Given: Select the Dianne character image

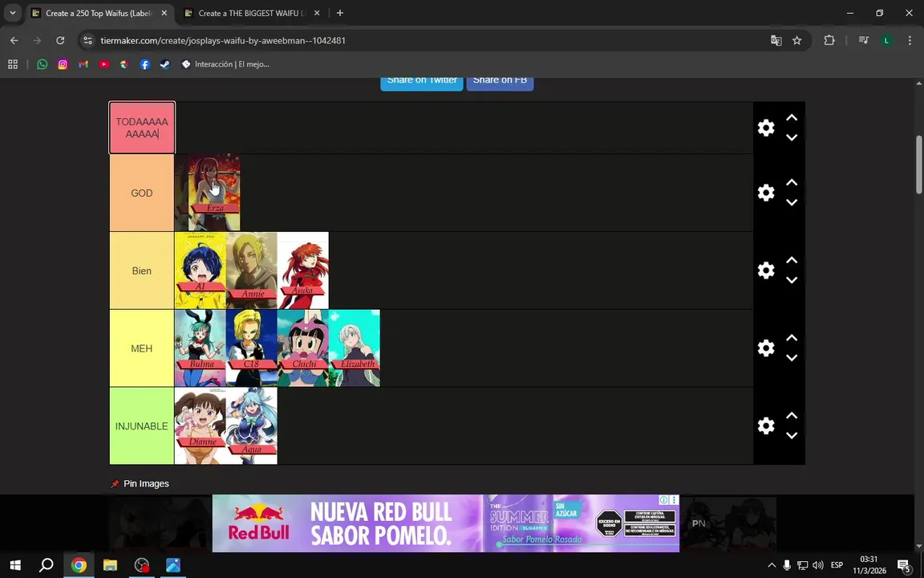Looking at the screenshot, I should coord(201,425).
